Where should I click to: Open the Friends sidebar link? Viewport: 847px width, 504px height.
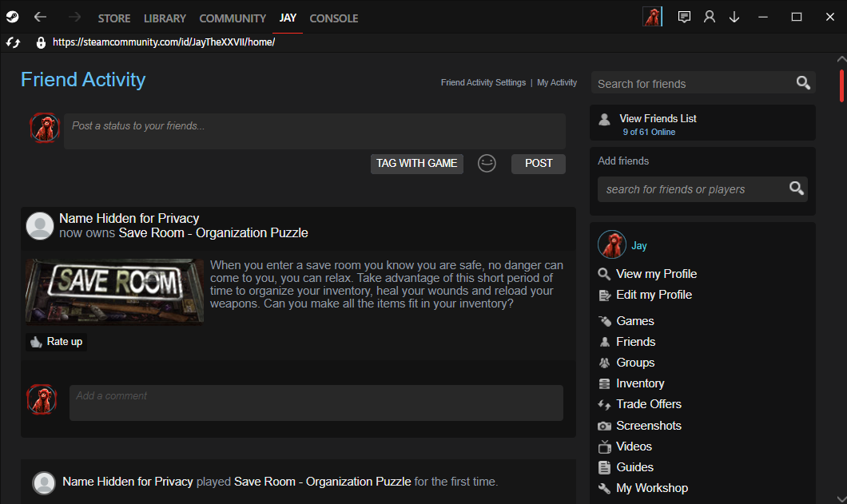point(636,342)
